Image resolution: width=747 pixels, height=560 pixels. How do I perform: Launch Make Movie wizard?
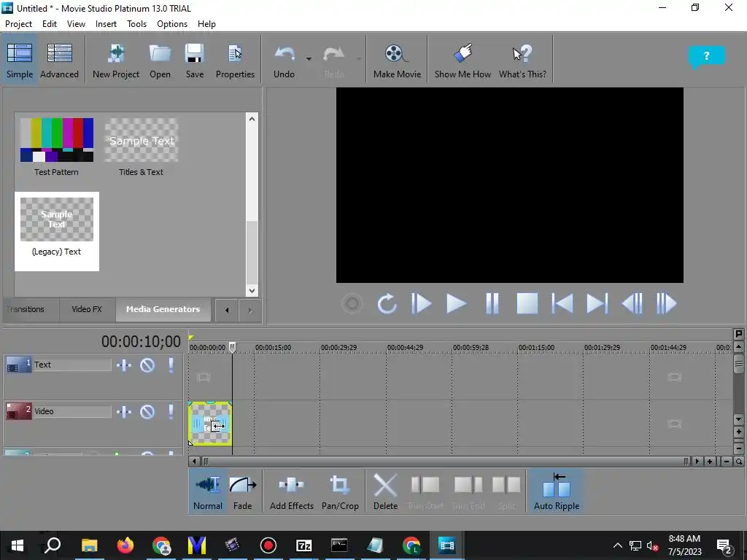[x=397, y=61]
